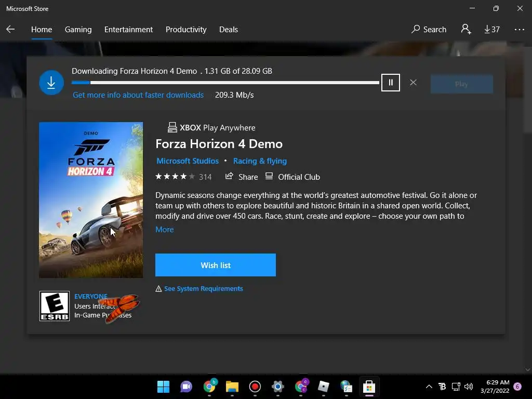Open File Explorer from taskbar
Screen dimensions: 532x399
pos(232,387)
